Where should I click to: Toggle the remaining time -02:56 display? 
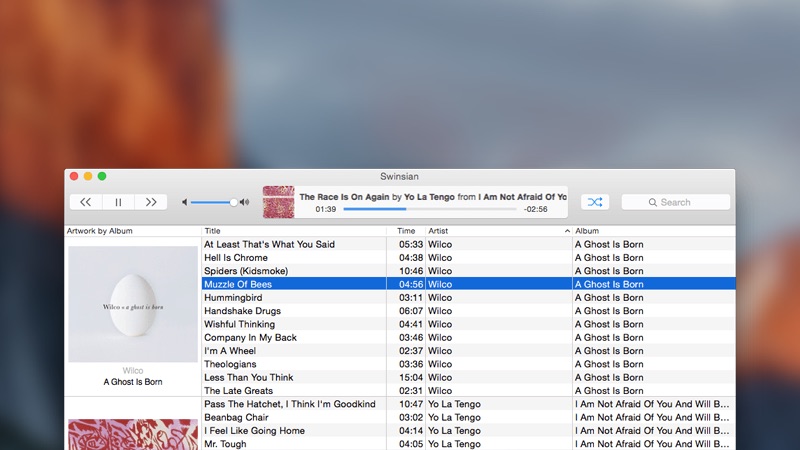pos(535,209)
